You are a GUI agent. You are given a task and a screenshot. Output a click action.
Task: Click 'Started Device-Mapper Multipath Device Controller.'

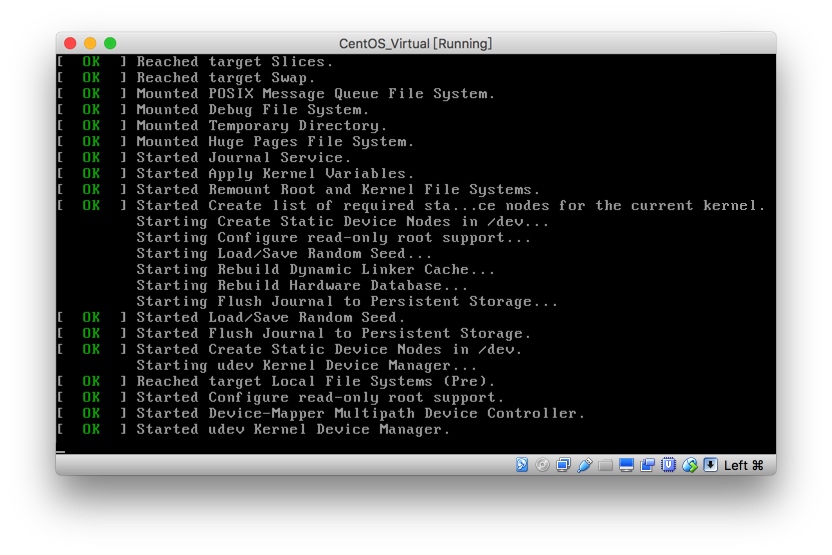(x=360, y=413)
